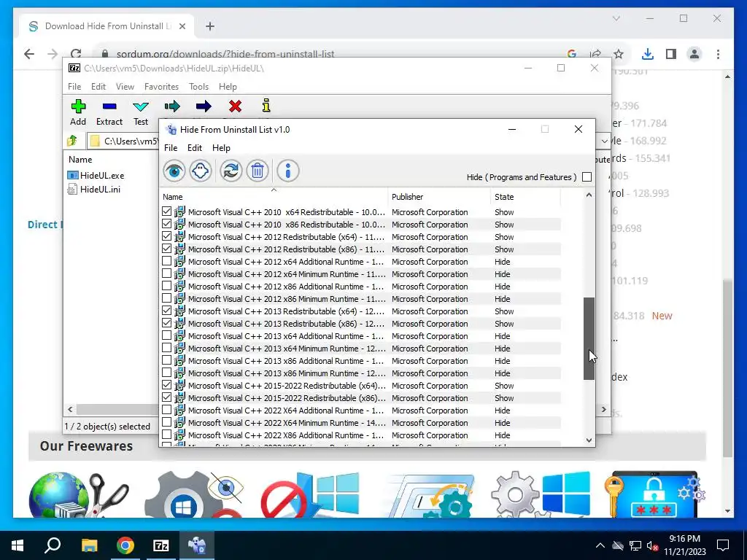
Task: Click muted volume speaker tray icon
Action: click(652, 545)
